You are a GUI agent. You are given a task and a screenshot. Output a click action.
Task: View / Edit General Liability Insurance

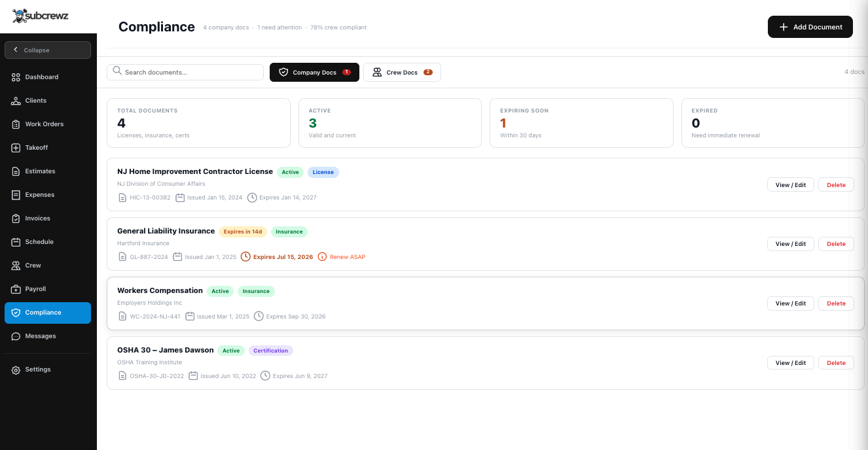[x=791, y=244]
